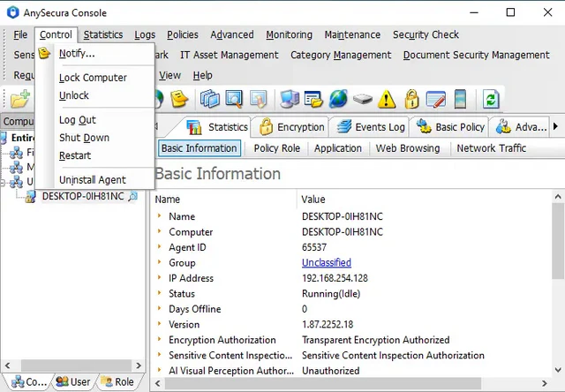This screenshot has height=392, width=565.
Task: Click the multi-screen snapshot stacked windows icon
Action: point(210,99)
